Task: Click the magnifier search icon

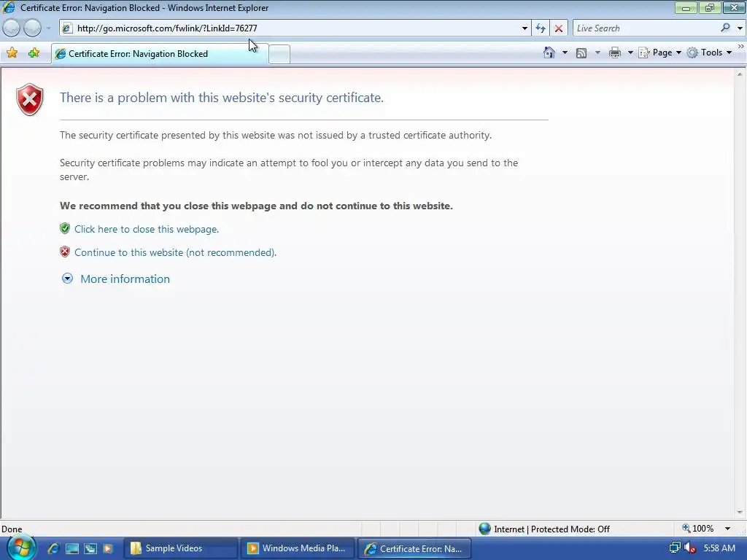Action: (x=725, y=28)
